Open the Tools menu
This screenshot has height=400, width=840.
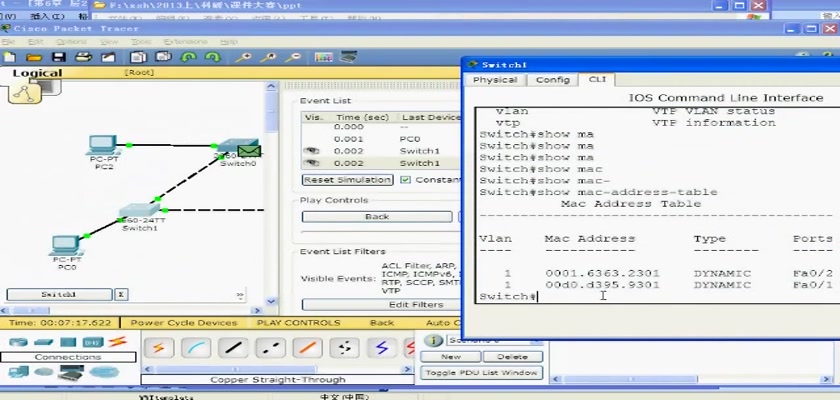(141, 42)
